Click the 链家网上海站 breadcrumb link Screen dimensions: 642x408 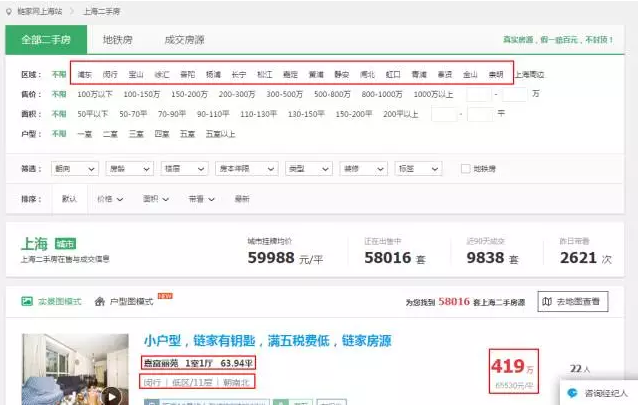point(40,12)
